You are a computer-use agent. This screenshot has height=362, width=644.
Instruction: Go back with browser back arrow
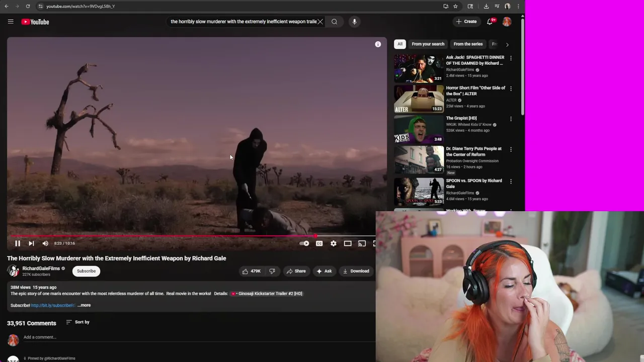7,6
